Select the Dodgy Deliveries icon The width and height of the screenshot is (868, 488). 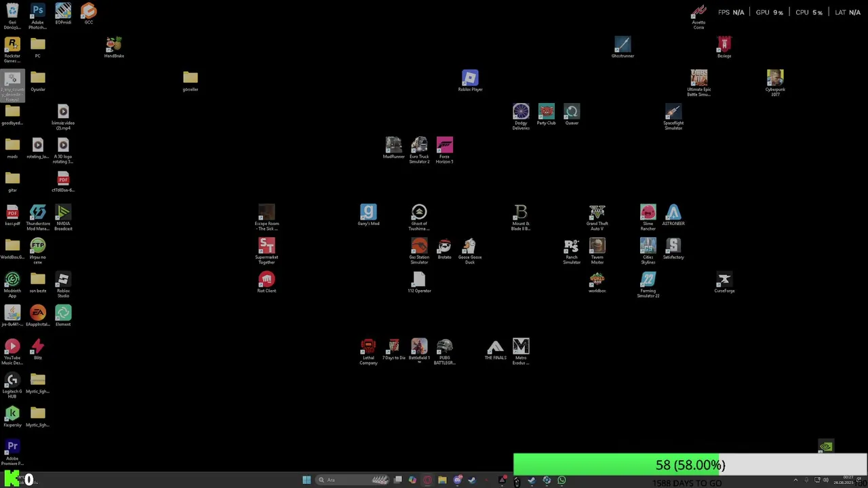[521, 117]
